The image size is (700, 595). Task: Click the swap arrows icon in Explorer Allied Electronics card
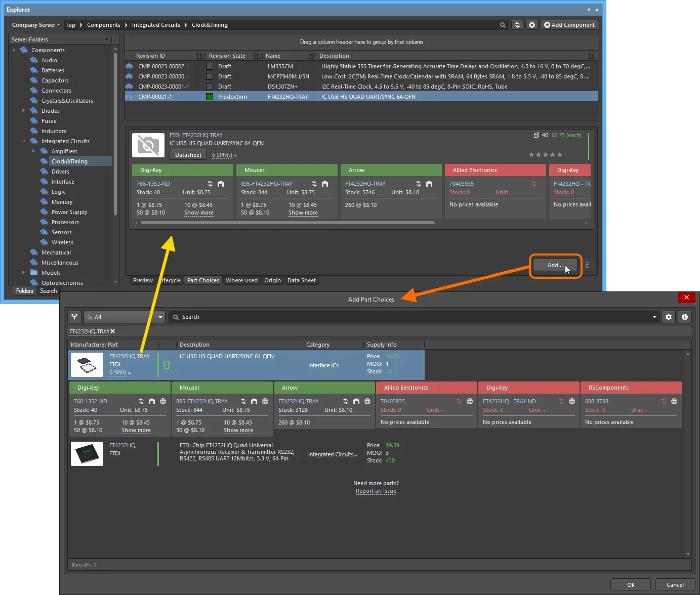point(534,184)
